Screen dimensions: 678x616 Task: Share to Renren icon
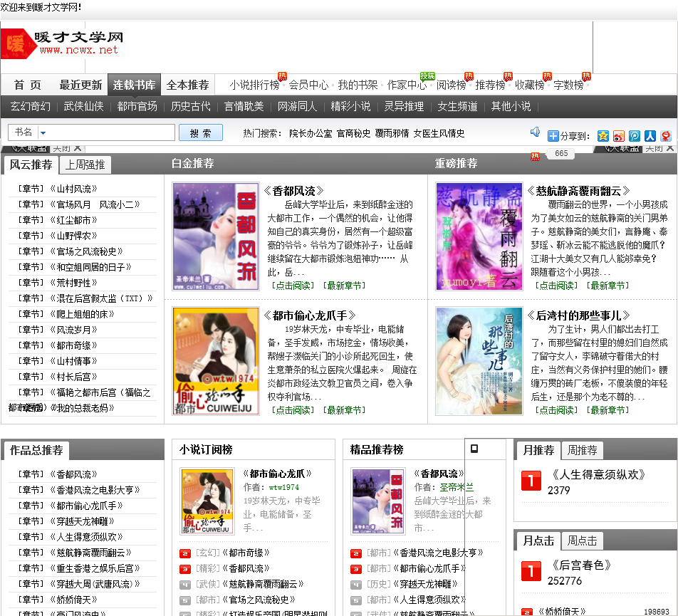pos(650,136)
